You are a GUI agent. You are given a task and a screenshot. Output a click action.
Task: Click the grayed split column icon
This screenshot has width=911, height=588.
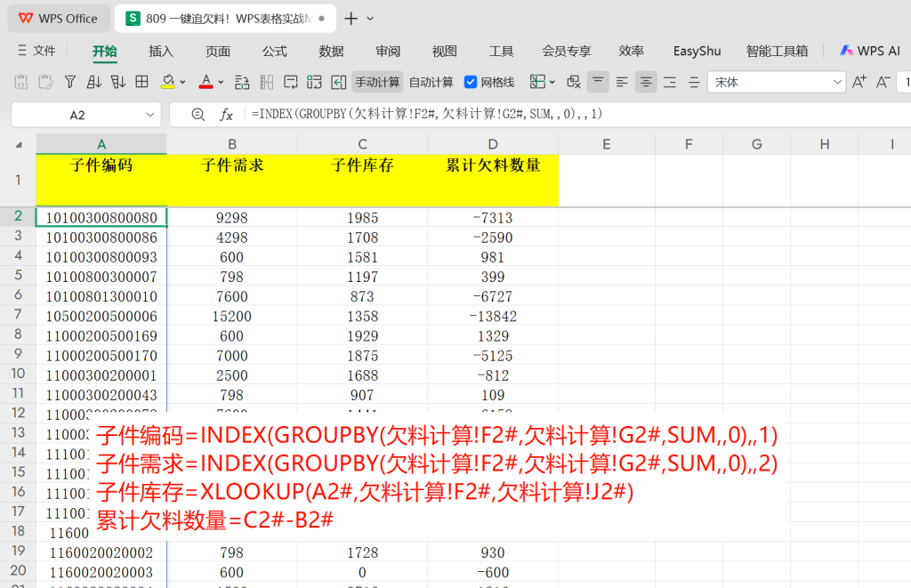[267, 82]
